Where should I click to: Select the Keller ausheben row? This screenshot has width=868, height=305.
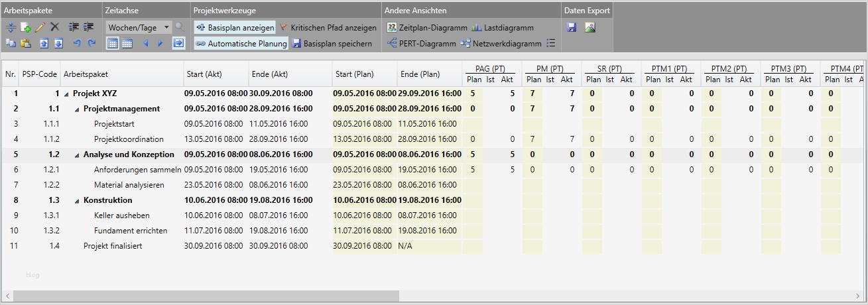coord(434,215)
